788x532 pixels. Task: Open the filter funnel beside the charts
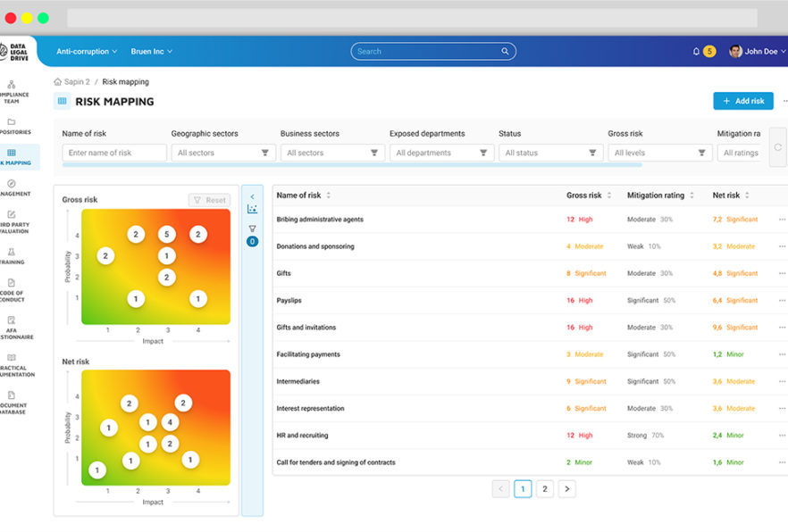(x=252, y=228)
